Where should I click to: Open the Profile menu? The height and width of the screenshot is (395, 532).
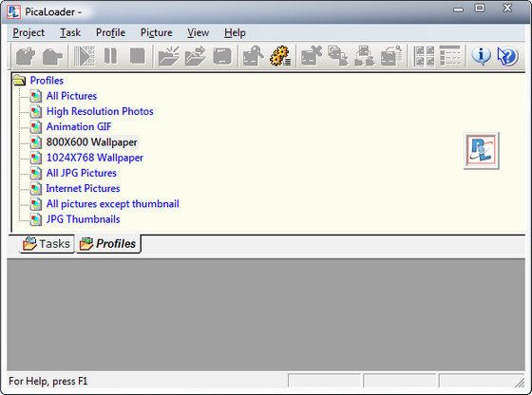tap(110, 32)
